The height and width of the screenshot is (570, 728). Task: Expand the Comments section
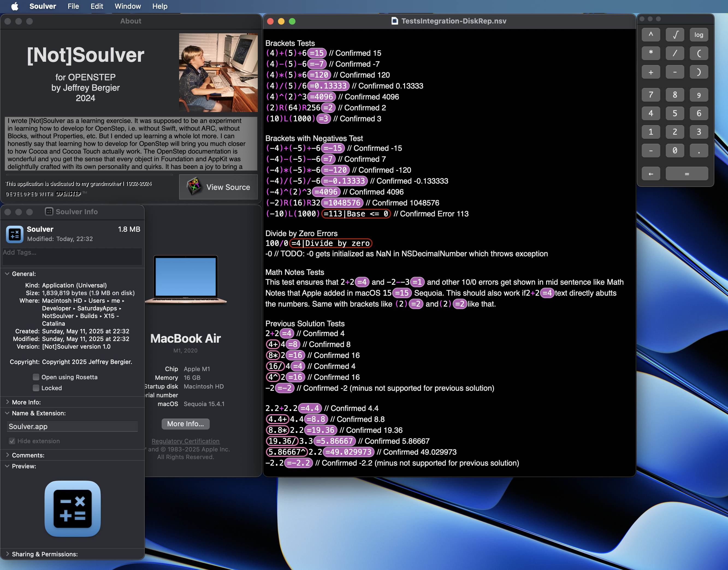pyautogui.click(x=7, y=455)
